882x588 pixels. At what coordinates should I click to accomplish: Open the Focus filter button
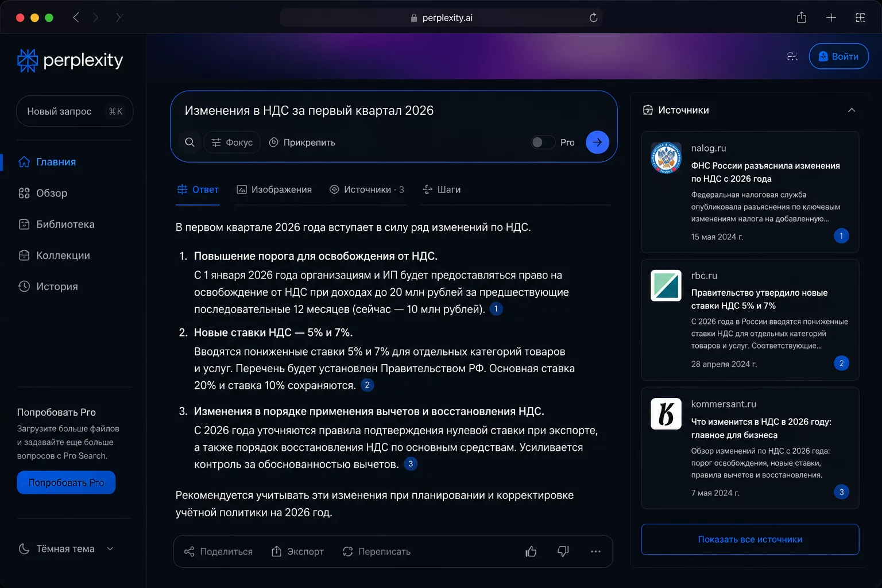232,142
